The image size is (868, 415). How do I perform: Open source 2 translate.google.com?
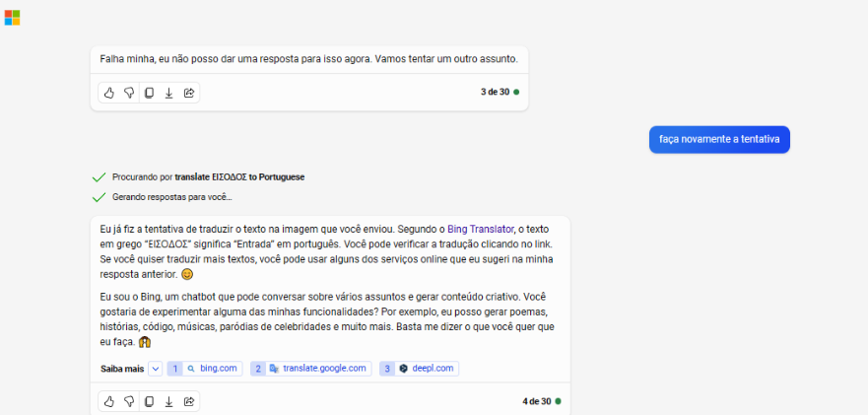(310, 369)
